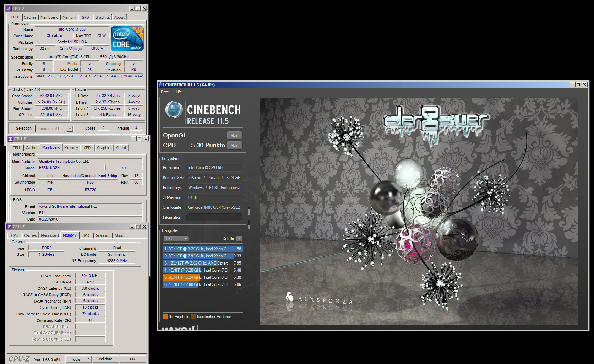Start the OpenGL benchmark
This screenshot has height=364, width=594.
tap(234, 136)
